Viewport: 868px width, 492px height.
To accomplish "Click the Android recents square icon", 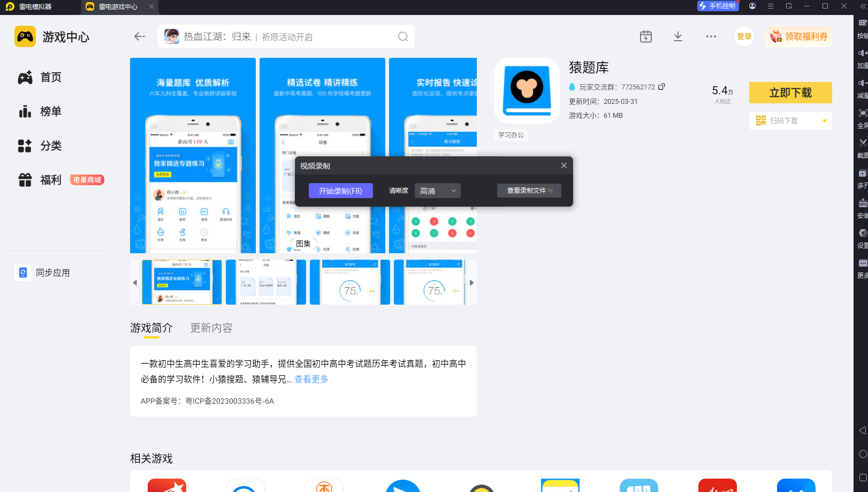I will (x=863, y=478).
